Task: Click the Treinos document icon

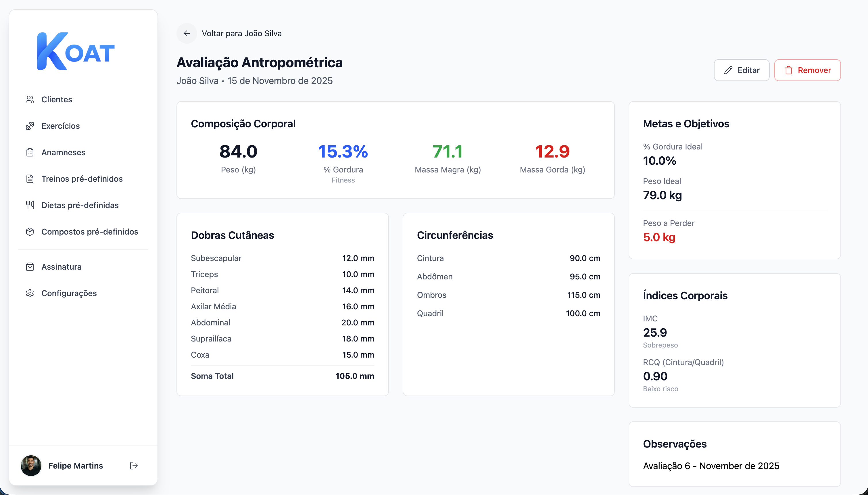Action: 30,179
